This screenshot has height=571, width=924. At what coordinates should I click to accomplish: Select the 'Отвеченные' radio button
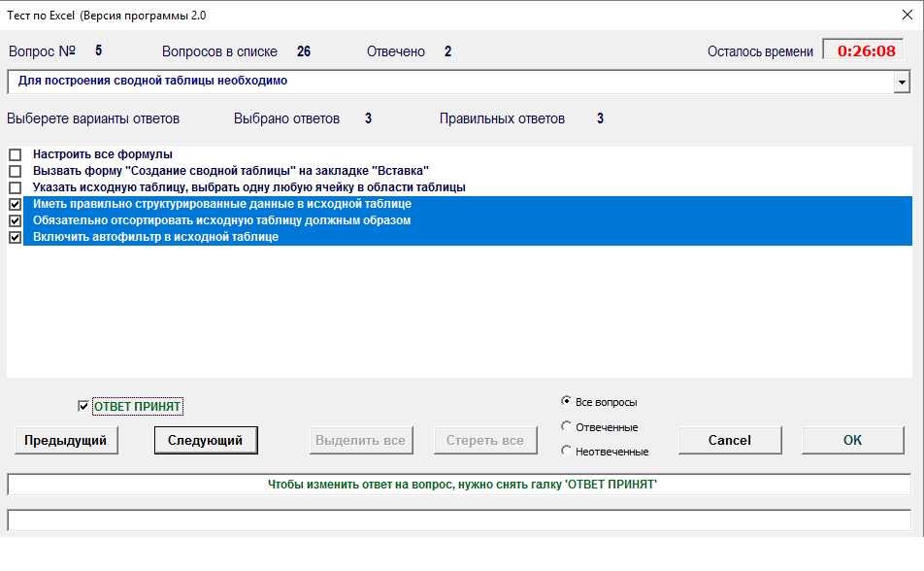point(566,426)
